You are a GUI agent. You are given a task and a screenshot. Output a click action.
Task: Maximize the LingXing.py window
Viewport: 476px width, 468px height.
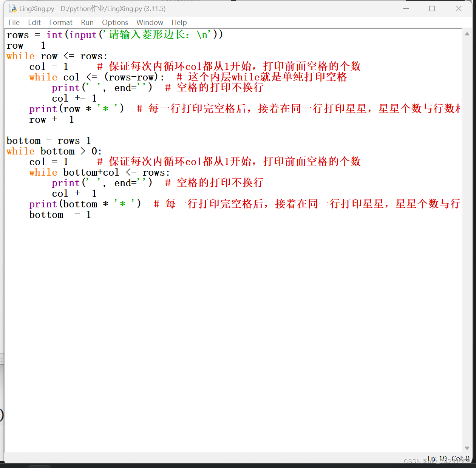432,8
